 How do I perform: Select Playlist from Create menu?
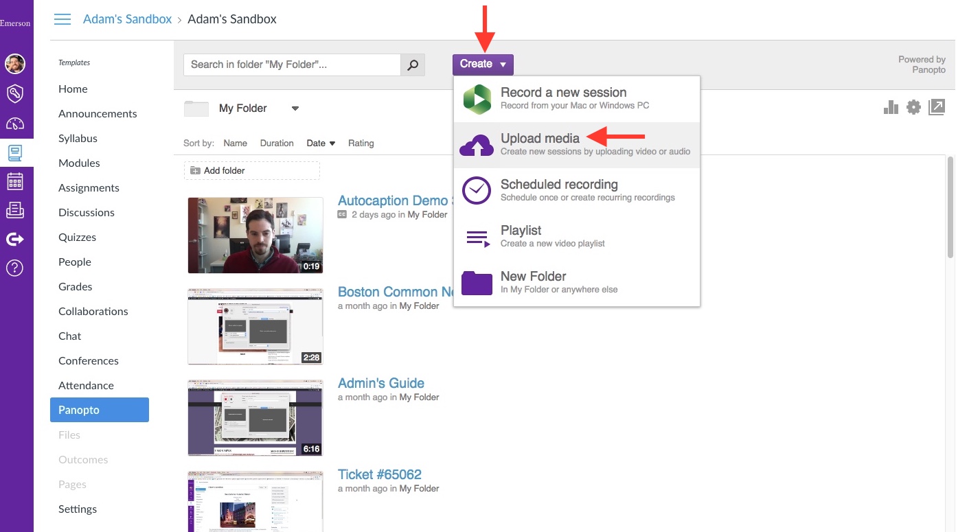[x=577, y=236]
